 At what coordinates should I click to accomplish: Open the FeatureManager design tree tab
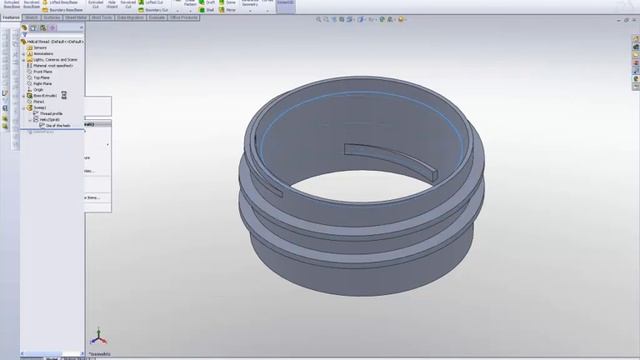pos(24,28)
